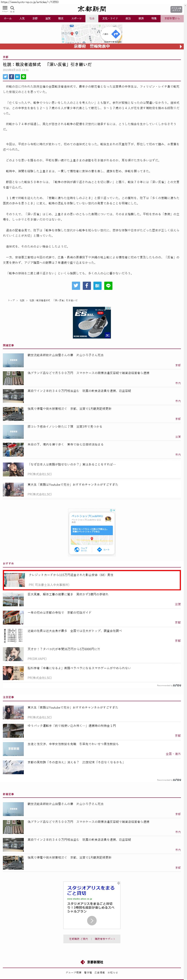This screenshot has height=980, width=187.
Task: Select the スポーツ navigation tab
Action: (x=76, y=18)
